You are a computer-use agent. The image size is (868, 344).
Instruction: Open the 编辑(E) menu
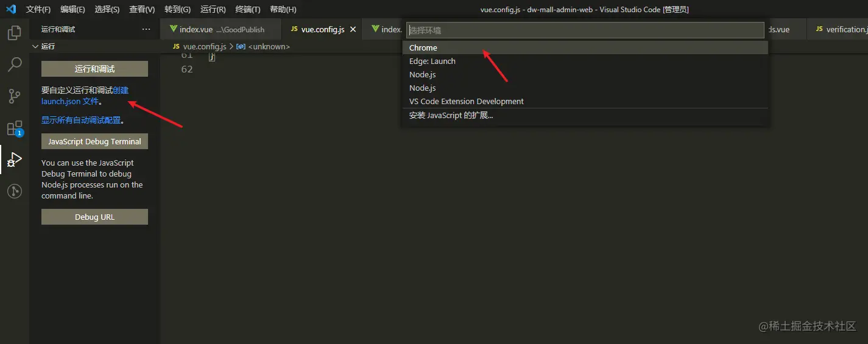pos(72,10)
